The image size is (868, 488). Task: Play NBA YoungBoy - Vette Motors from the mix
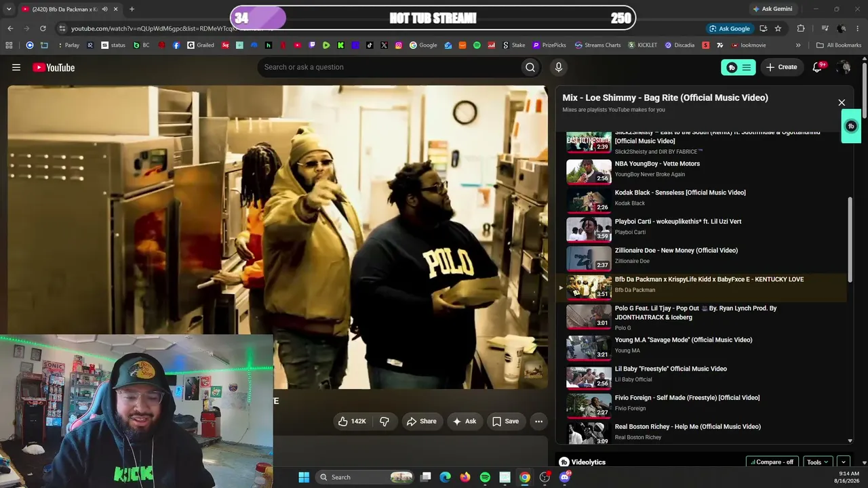point(703,171)
